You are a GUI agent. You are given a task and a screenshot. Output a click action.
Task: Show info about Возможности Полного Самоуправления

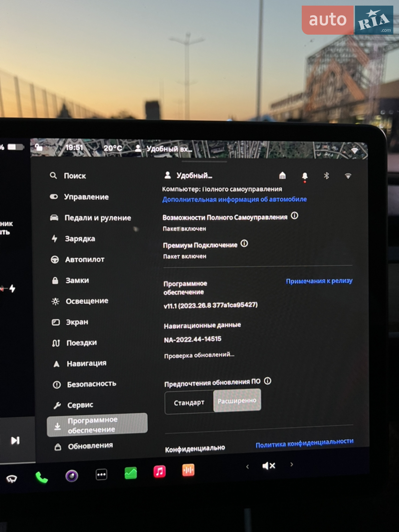[295, 216]
